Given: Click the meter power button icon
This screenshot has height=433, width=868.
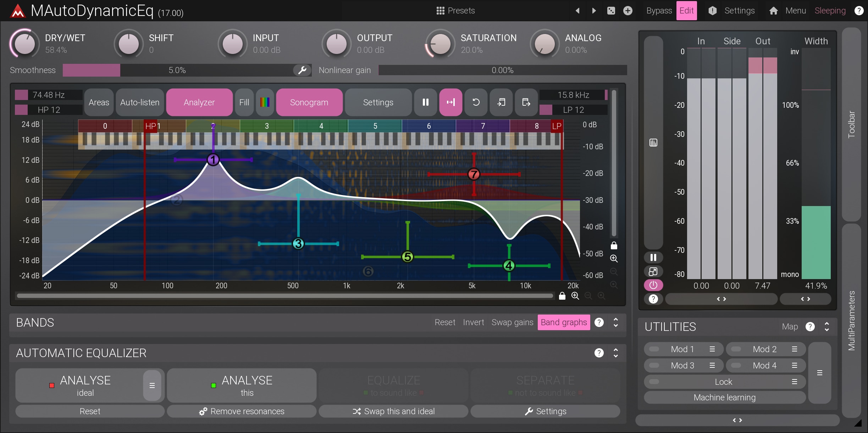Looking at the screenshot, I should [x=653, y=285].
